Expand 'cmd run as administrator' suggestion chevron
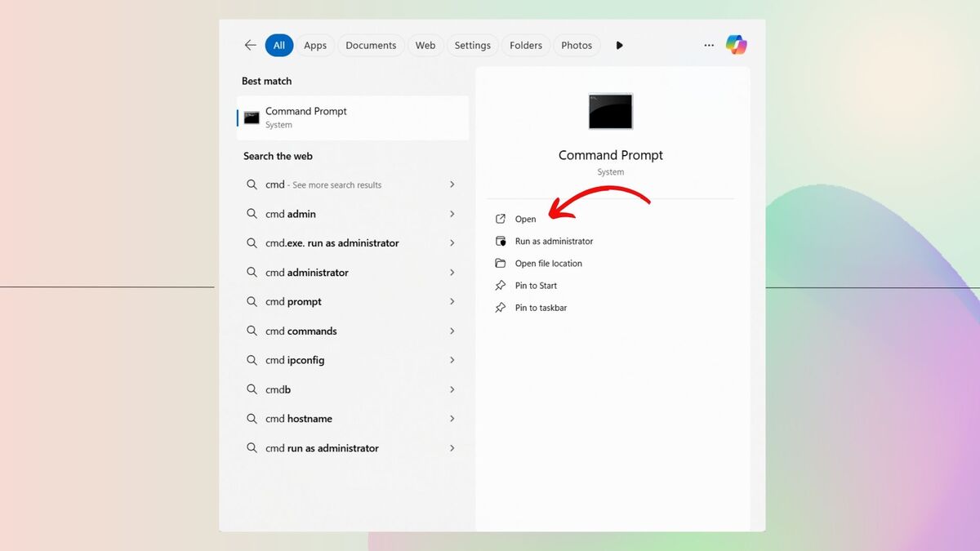 (x=452, y=448)
